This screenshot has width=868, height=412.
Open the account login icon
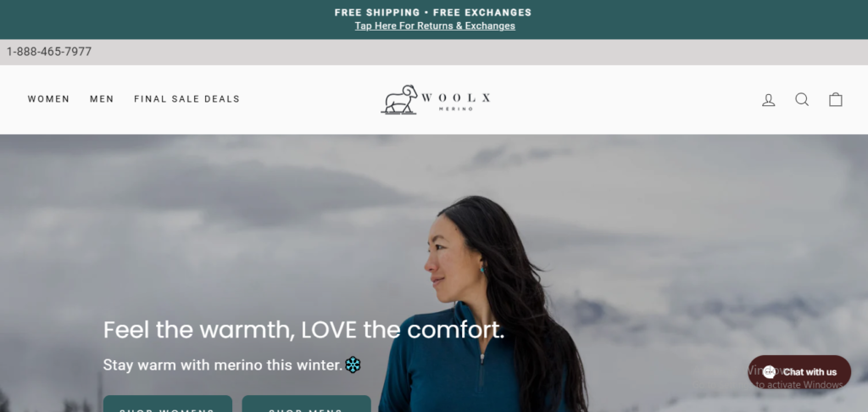[768, 100]
